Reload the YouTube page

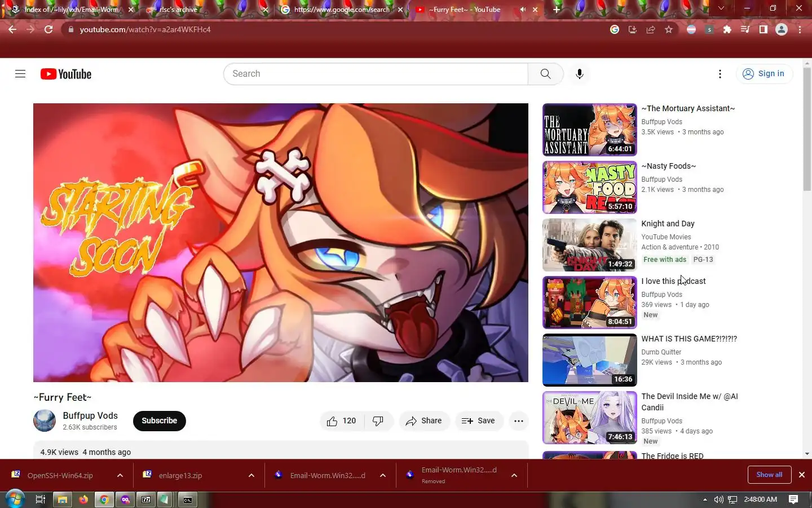click(48, 29)
